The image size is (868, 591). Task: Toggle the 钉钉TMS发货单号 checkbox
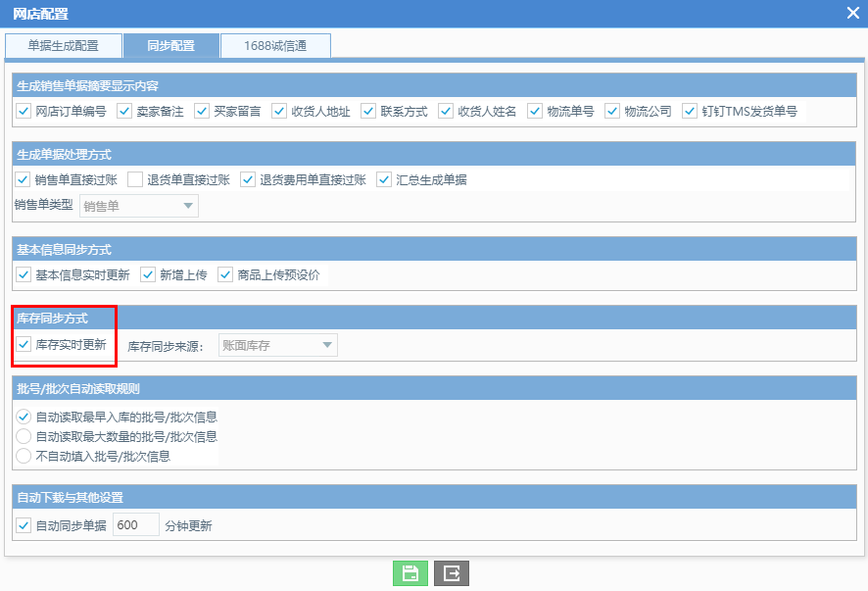pyautogui.click(x=690, y=112)
